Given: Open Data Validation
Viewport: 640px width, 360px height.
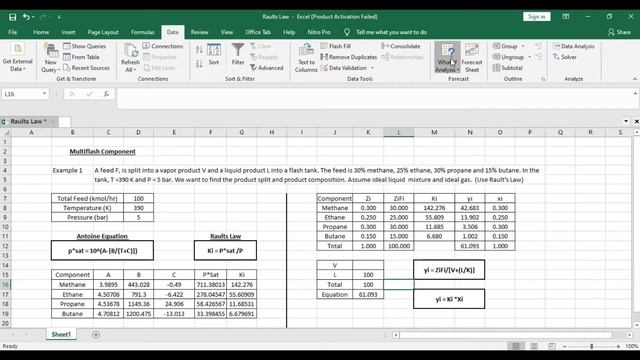Looking at the screenshot, I should pyautogui.click(x=344, y=68).
